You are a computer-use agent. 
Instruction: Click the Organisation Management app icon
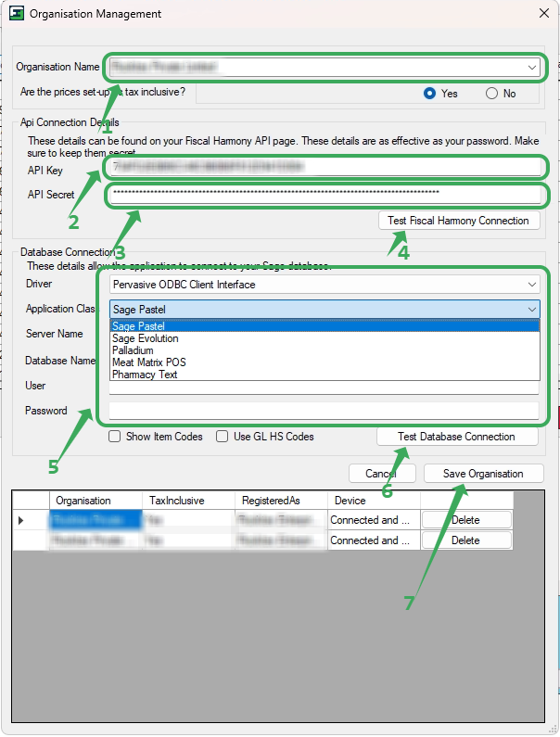(17, 13)
